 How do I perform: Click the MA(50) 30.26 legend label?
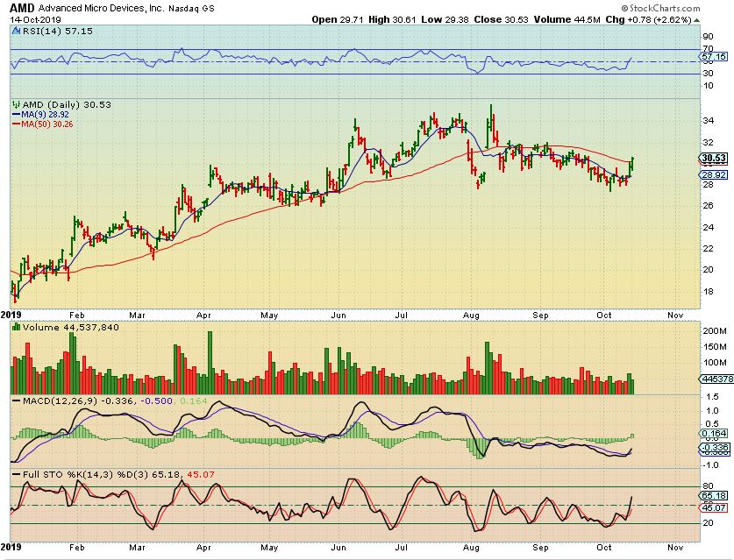pyautogui.click(x=46, y=124)
